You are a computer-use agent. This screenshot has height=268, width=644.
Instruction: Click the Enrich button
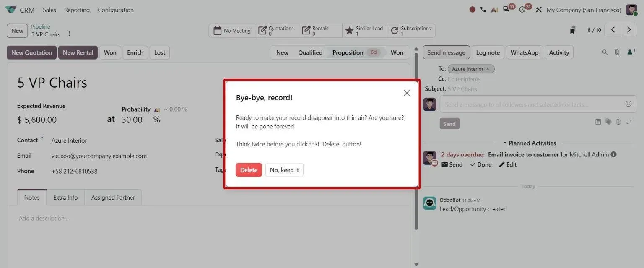(x=135, y=52)
